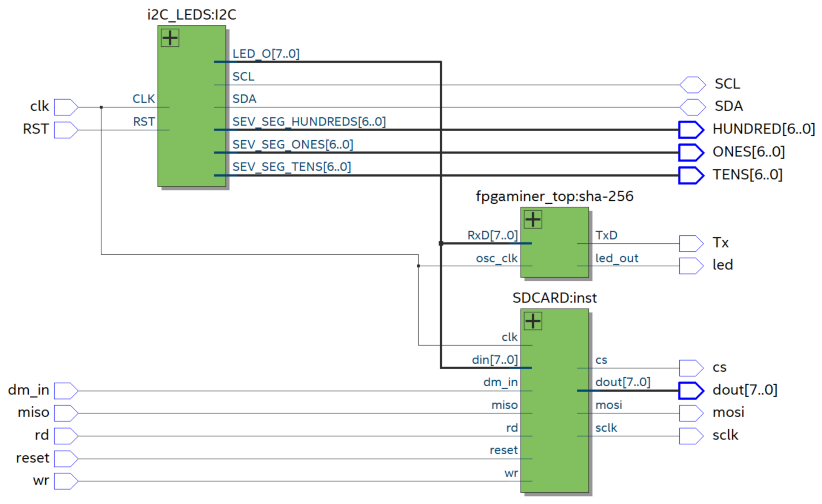Select the TENS[6..0] output bus pin
Image resolution: width=822 pixels, height=504 pixels.
691,175
